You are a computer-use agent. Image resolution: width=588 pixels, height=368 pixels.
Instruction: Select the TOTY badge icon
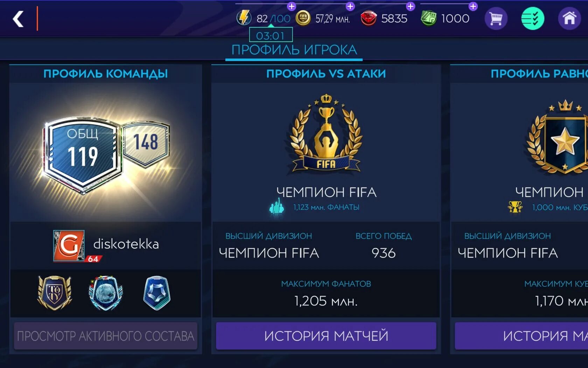55,293
